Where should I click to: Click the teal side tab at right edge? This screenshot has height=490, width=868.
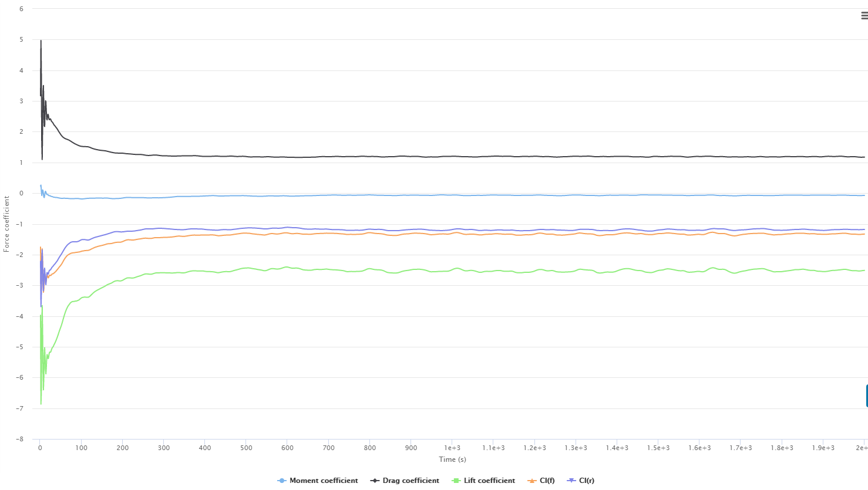(866, 396)
